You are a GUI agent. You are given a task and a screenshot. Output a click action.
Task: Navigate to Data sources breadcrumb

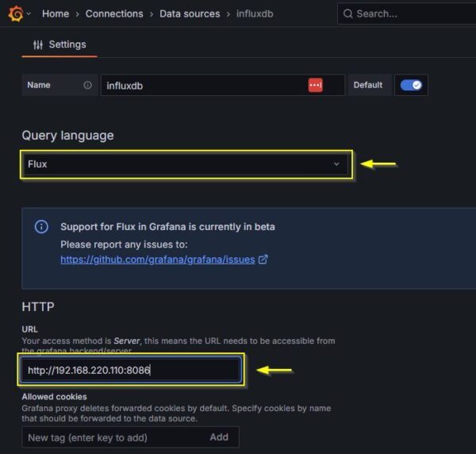click(x=190, y=13)
